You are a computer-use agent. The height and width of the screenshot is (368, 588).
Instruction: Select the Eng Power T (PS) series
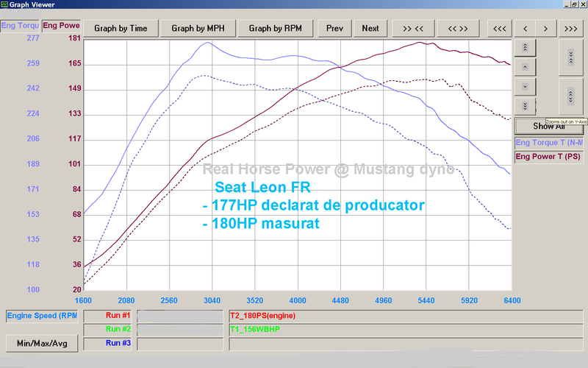(x=549, y=157)
